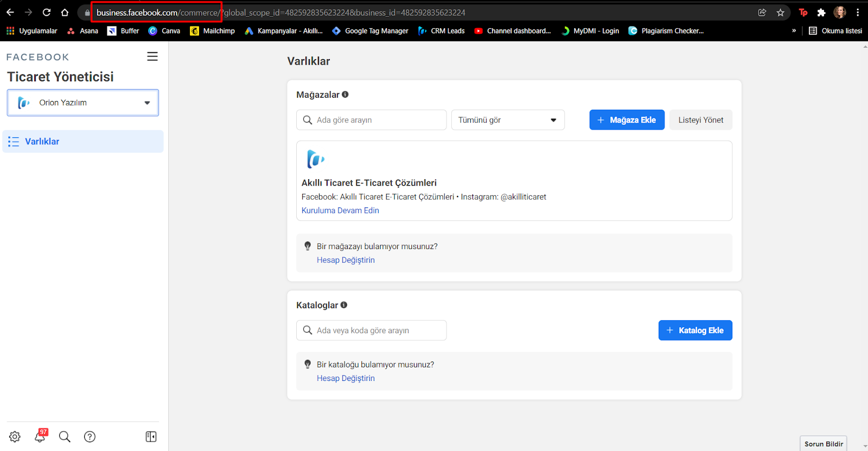Open the Tümünü gör dropdown
This screenshot has height=451, width=868.
(508, 120)
